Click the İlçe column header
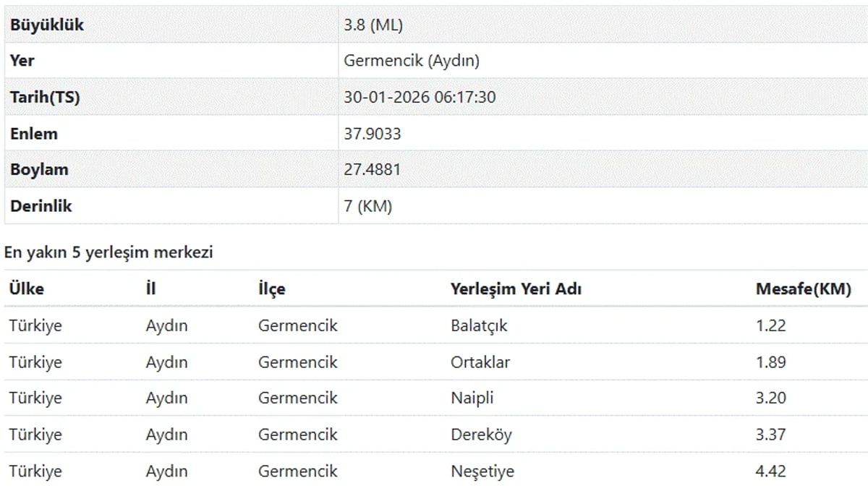 pos(271,289)
